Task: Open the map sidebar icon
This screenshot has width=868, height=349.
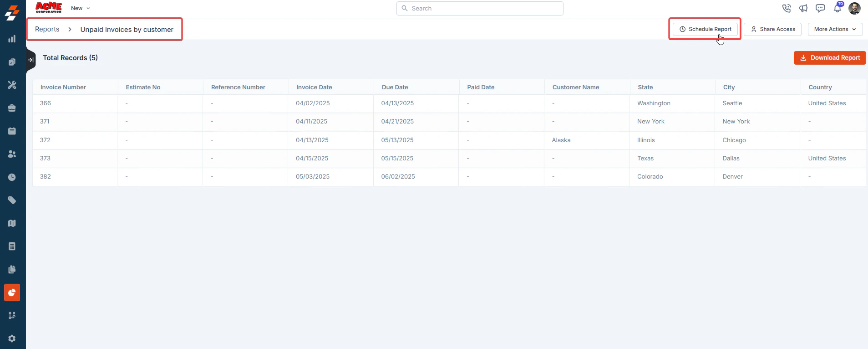Action: tap(12, 223)
